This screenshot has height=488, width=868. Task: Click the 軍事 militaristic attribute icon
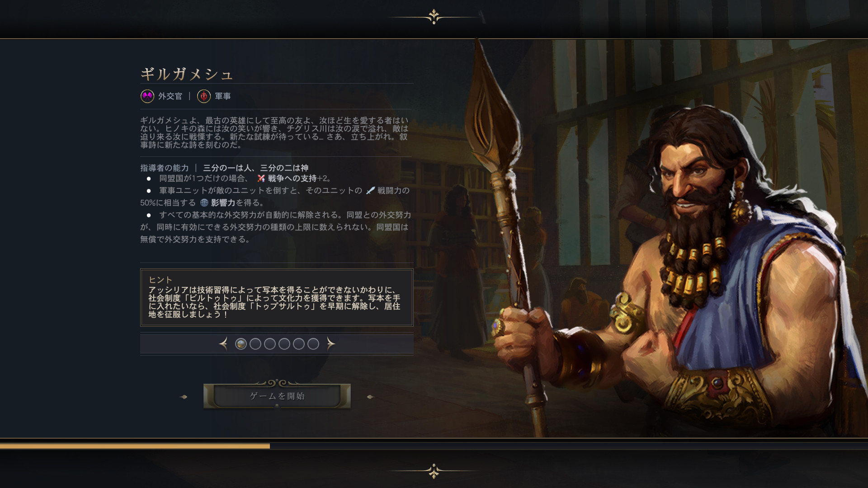coord(204,96)
